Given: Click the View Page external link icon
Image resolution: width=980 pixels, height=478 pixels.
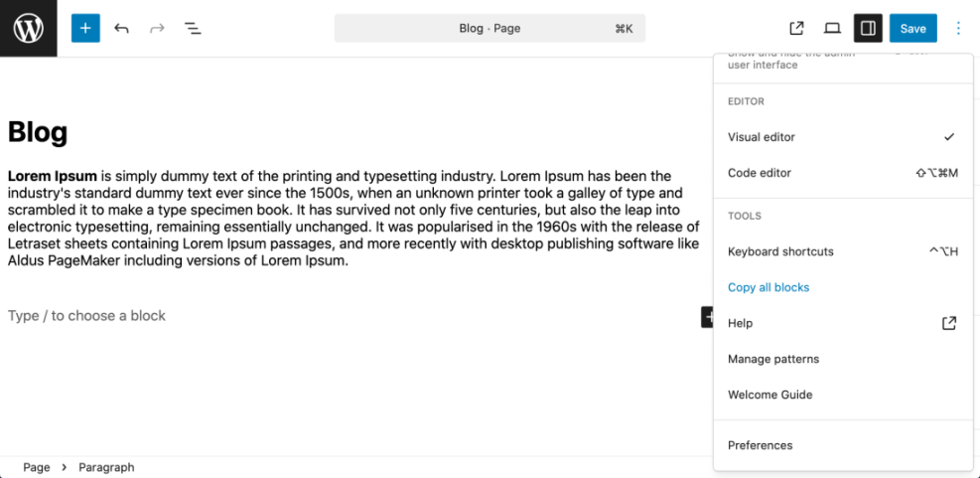Looking at the screenshot, I should [796, 28].
